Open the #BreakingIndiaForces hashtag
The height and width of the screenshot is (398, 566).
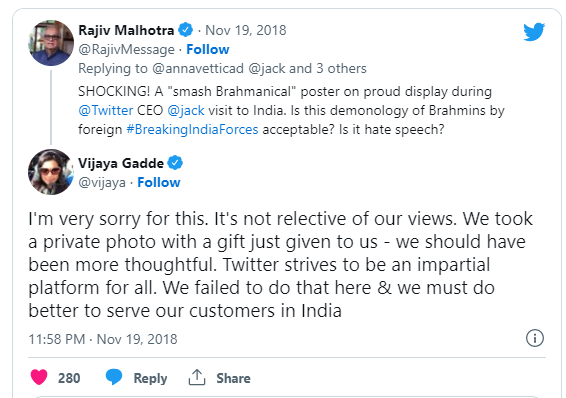click(x=192, y=130)
